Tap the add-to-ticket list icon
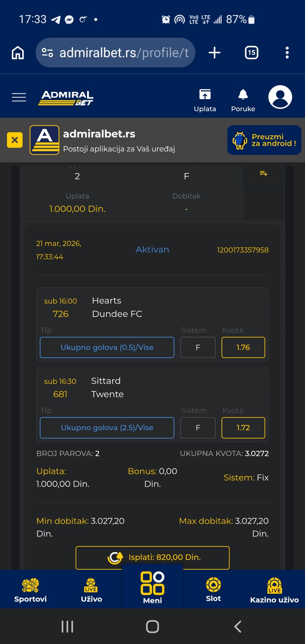305x644 pixels. [x=264, y=174]
